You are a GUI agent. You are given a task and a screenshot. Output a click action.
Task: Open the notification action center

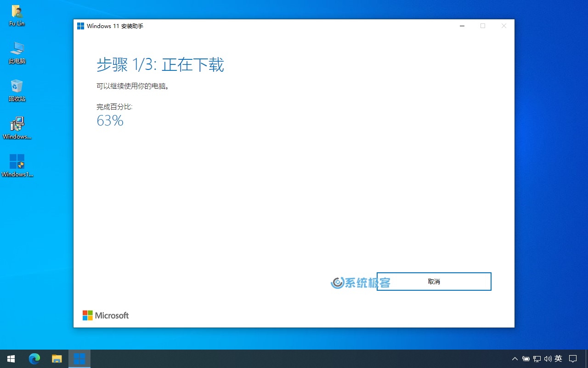pyautogui.click(x=573, y=359)
